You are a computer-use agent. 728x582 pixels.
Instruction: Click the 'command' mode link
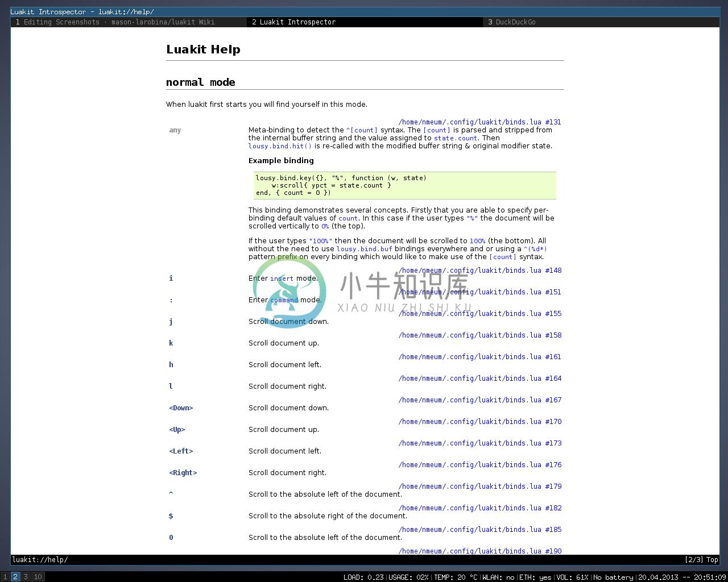pos(284,300)
